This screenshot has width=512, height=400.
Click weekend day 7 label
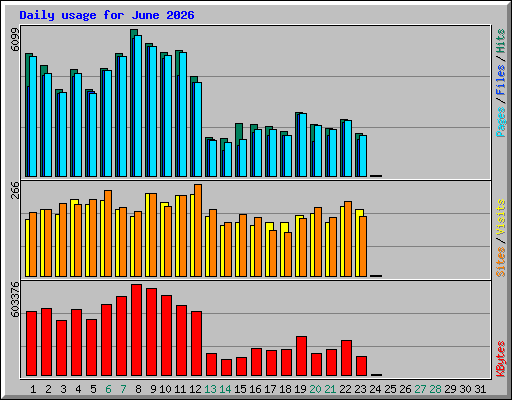tap(123, 389)
